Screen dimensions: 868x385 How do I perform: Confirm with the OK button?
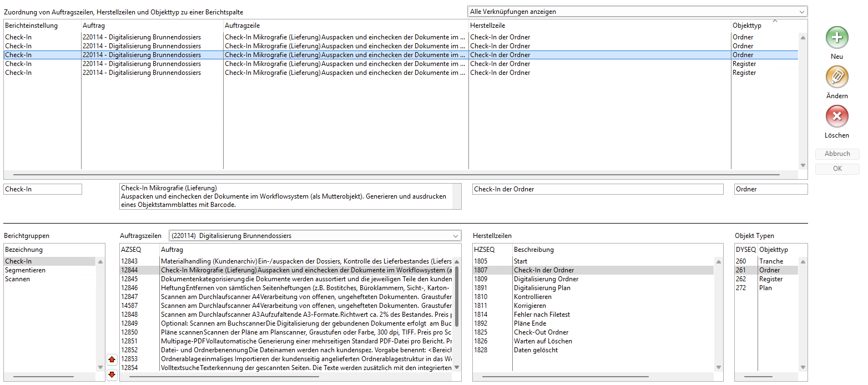837,169
